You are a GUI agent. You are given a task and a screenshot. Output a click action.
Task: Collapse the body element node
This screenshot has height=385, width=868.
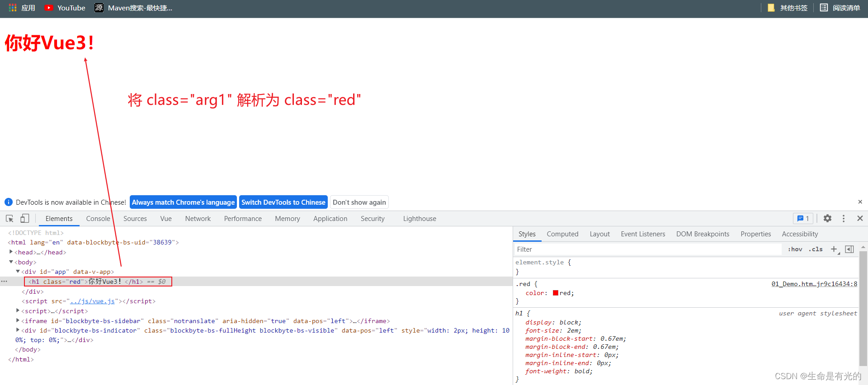coord(11,262)
